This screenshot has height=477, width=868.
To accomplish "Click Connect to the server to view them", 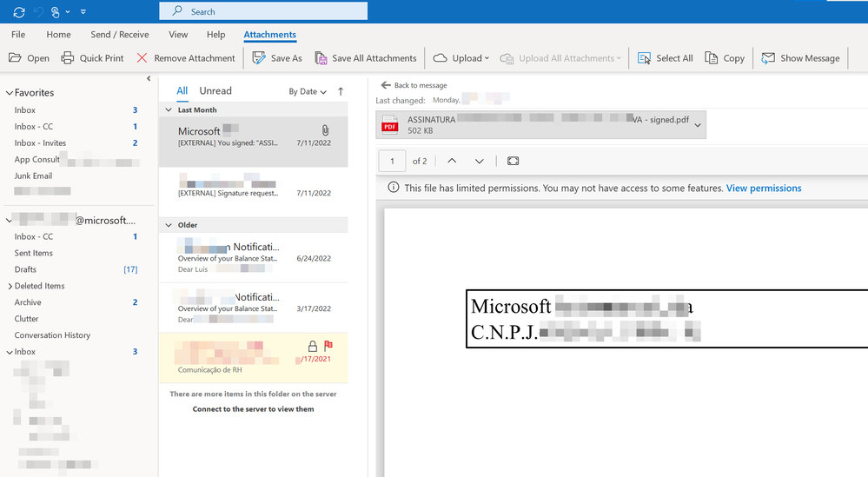I will pyautogui.click(x=253, y=409).
